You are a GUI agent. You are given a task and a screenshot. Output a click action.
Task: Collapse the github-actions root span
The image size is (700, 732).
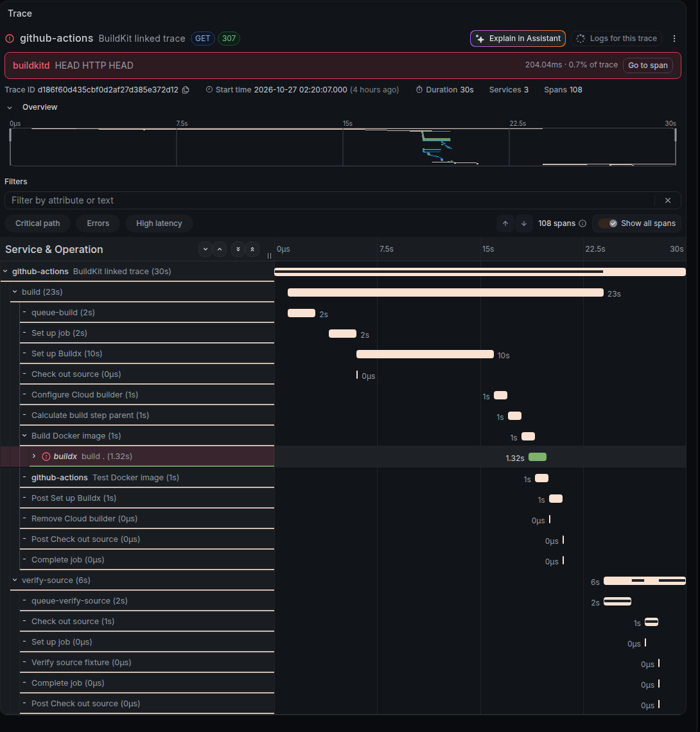pos(6,271)
